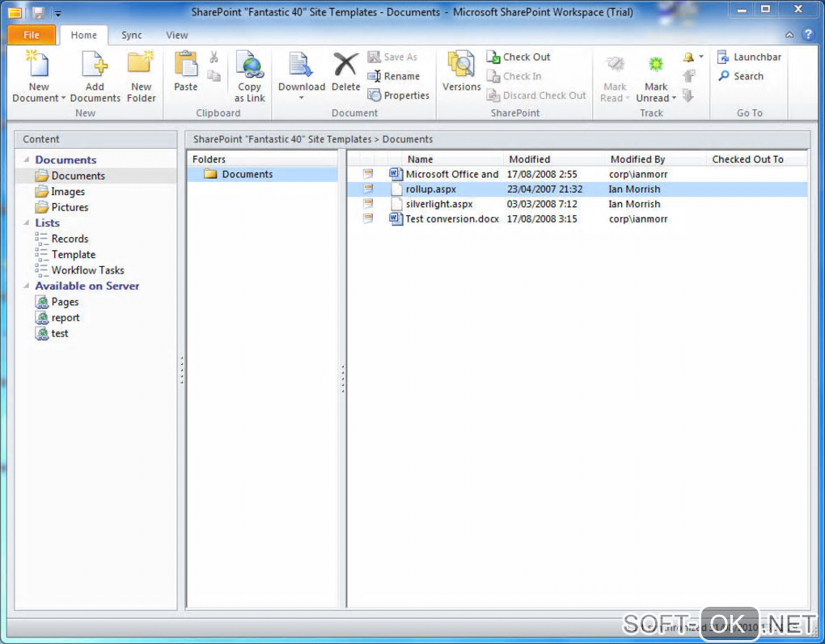Sort by the Name column header

(x=452, y=159)
